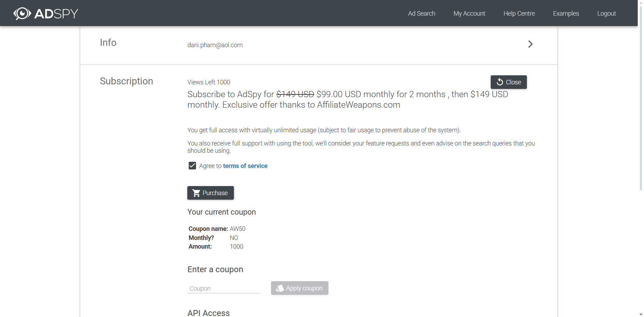644x317 pixels.
Task: Log out using the Logout link
Action: (606, 14)
